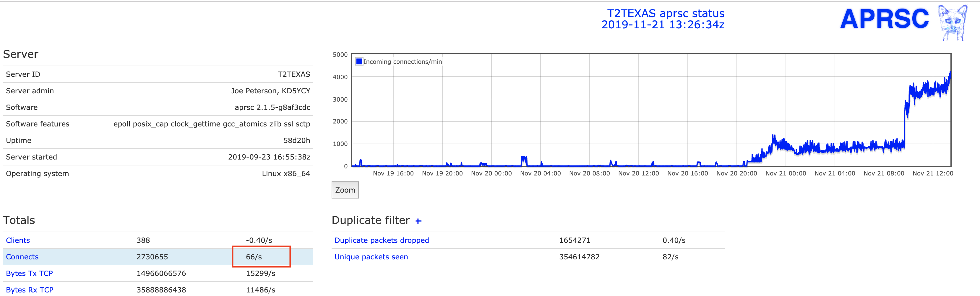The height and width of the screenshot is (296, 980).
Task: Click operating system Linux x86_64
Action: 286,173
